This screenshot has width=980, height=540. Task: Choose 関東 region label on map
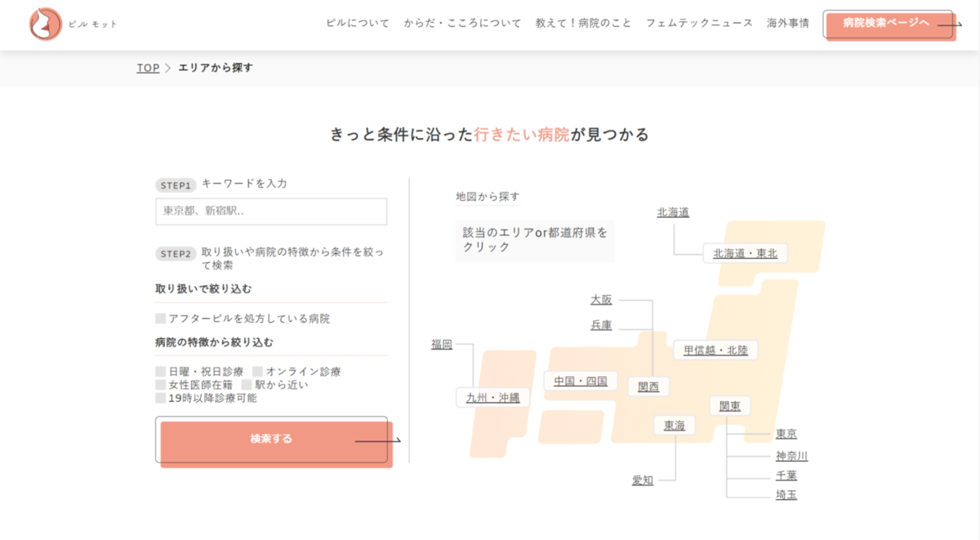pos(729,406)
